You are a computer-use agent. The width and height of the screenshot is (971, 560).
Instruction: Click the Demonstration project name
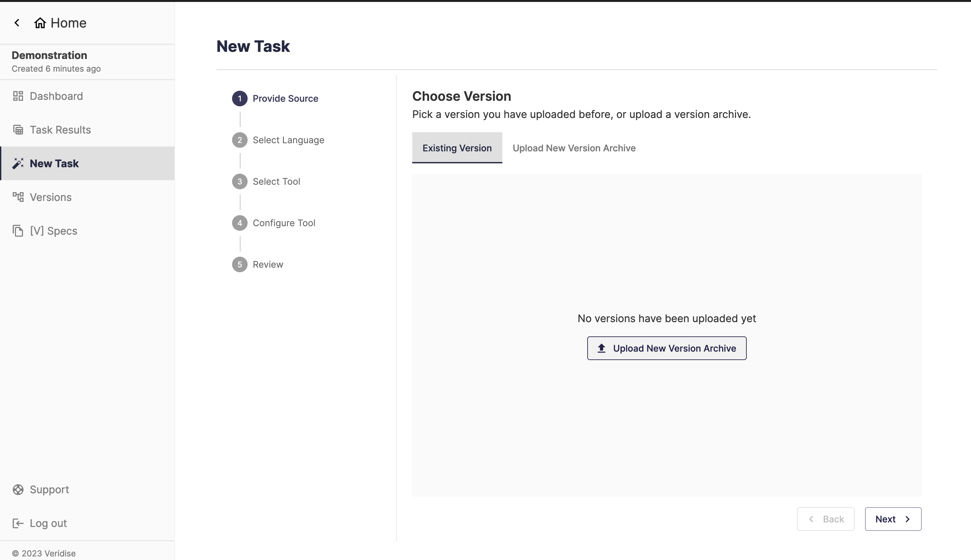tap(49, 55)
